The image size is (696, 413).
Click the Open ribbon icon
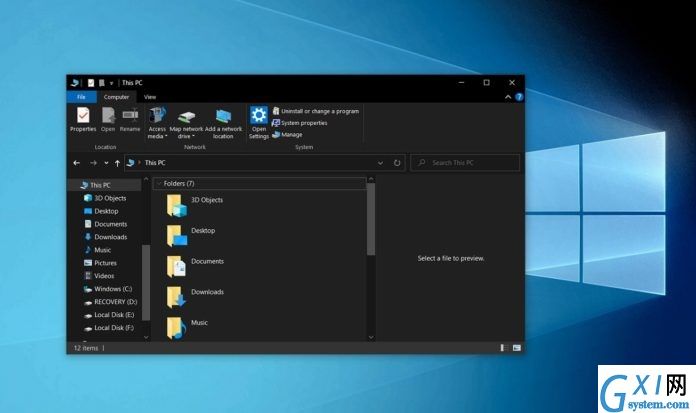[x=108, y=115]
